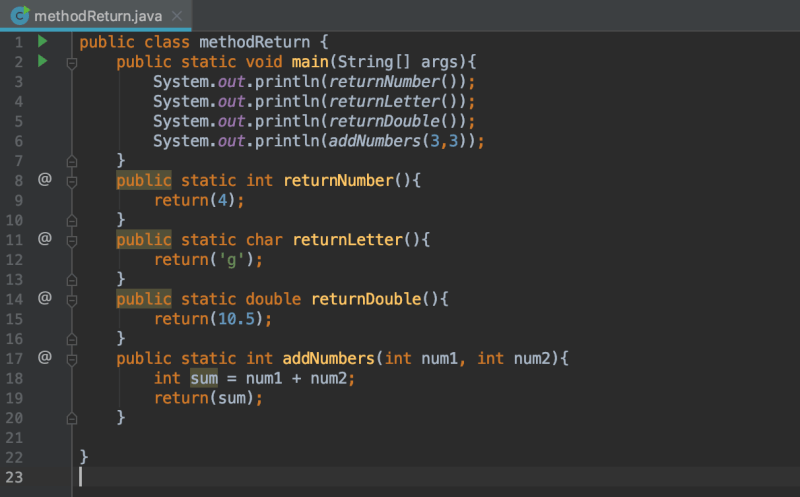Click the return(sum) statement on line 19
Viewport: 800px width, 497px height.
[x=208, y=398]
